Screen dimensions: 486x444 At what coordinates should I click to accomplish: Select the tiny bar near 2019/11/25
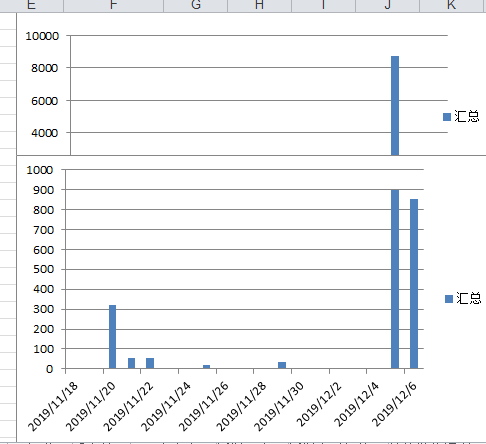pos(207,367)
